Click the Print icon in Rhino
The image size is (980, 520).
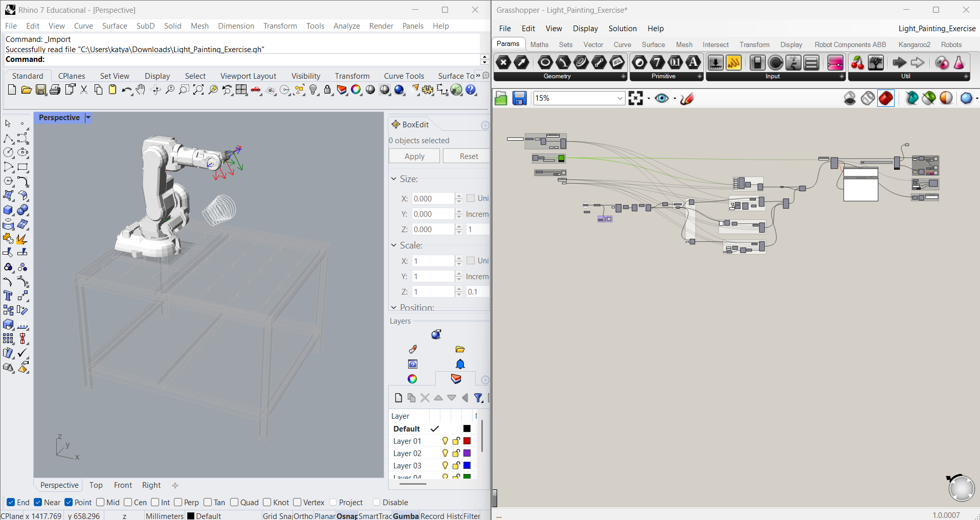pyautogui.click(x=55, y=90)
